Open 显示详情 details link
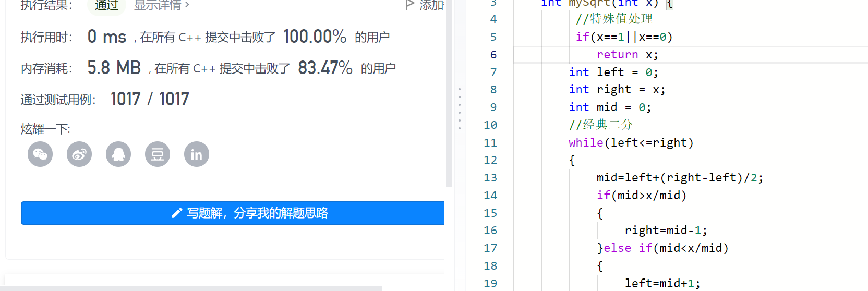The height and width of the screenshot is (291, 868). [x=162, y=5]
